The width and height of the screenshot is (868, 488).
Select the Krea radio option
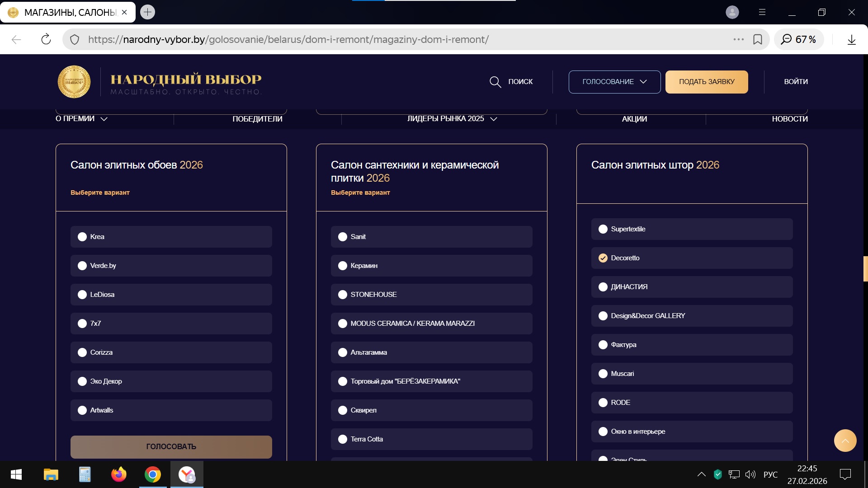(x=82, y=237)
